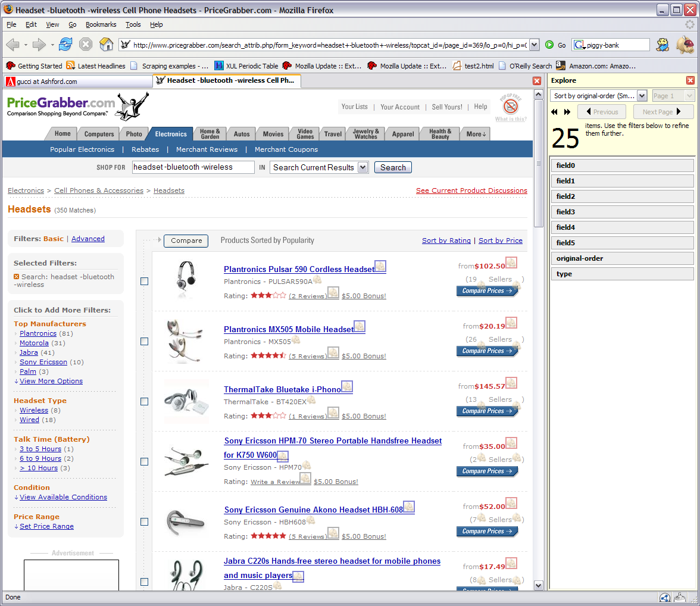
Task: Open the Bookmarks menu
Action: [x=101, y=24]
